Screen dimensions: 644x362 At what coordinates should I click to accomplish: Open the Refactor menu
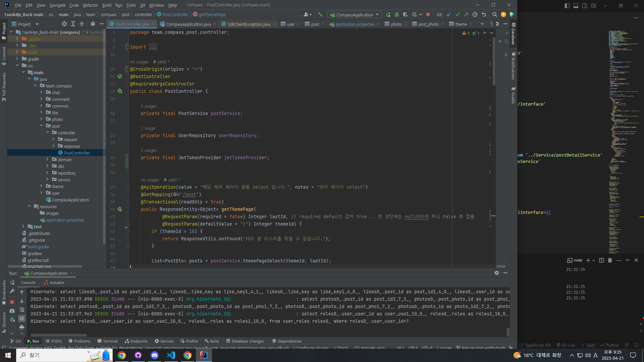tap(90, 5)
